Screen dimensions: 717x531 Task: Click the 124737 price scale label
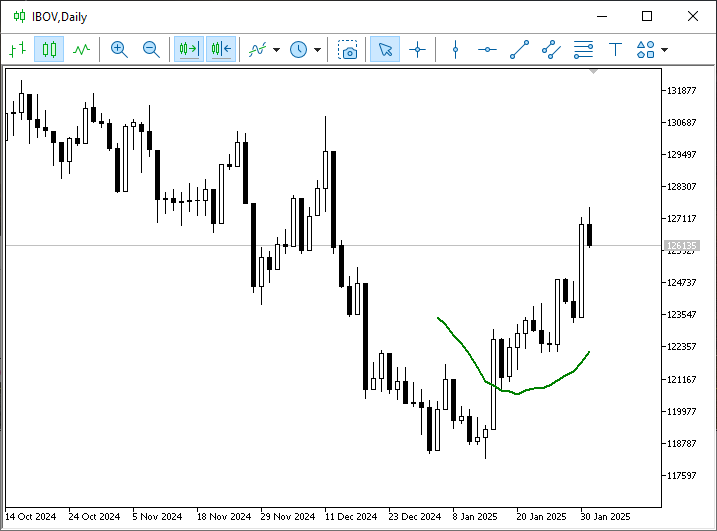pyautogui.click(x=681, y=283)
